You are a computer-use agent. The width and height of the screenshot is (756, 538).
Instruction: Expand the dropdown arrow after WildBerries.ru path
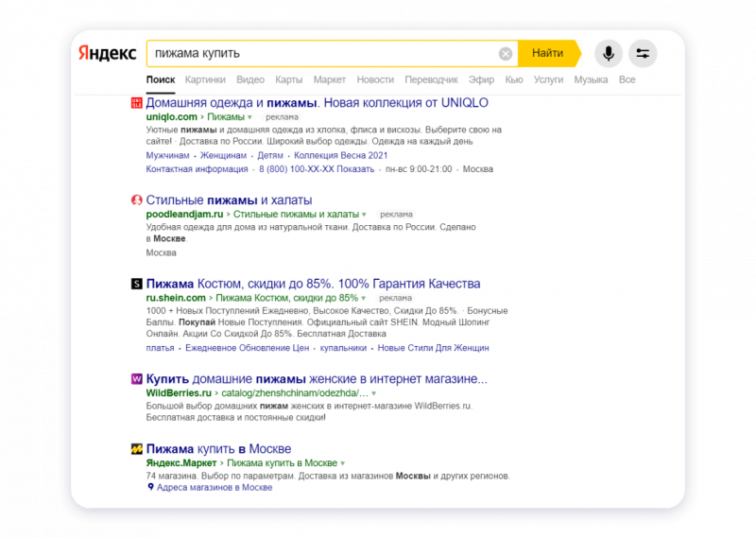click(373, 393)
